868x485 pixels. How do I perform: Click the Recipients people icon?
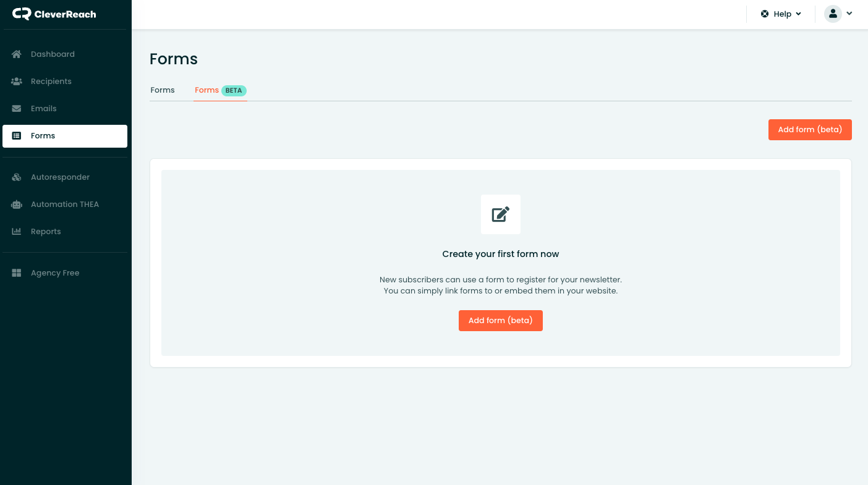tap(17, 82)
